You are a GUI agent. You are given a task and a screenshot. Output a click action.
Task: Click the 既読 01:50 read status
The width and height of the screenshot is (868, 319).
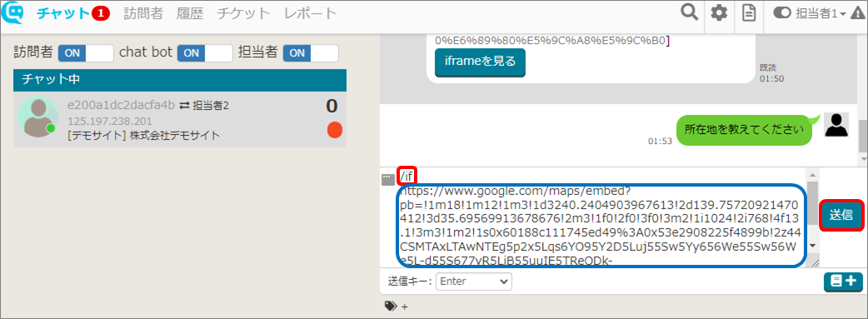click(x=771, y=73)
